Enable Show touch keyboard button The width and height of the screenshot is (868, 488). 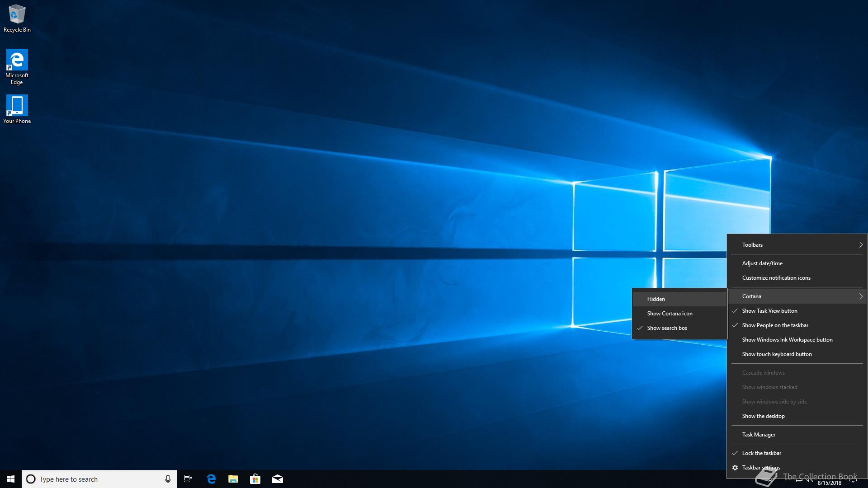click(x=797, y=354)
